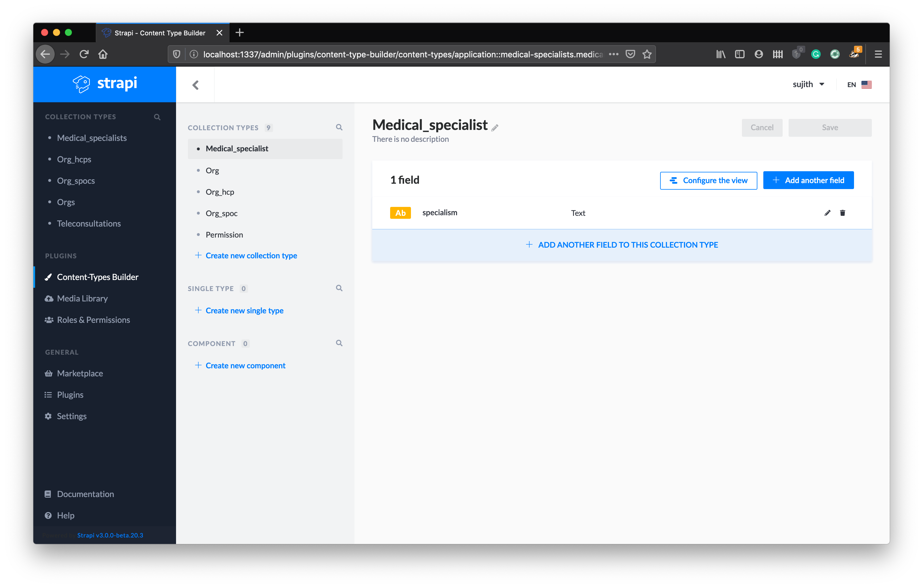Collapse the panel with the back chevron
Image resolution: width=923 pixels, height=588 pixels.
pyautogui.click(x=195, y=85)
